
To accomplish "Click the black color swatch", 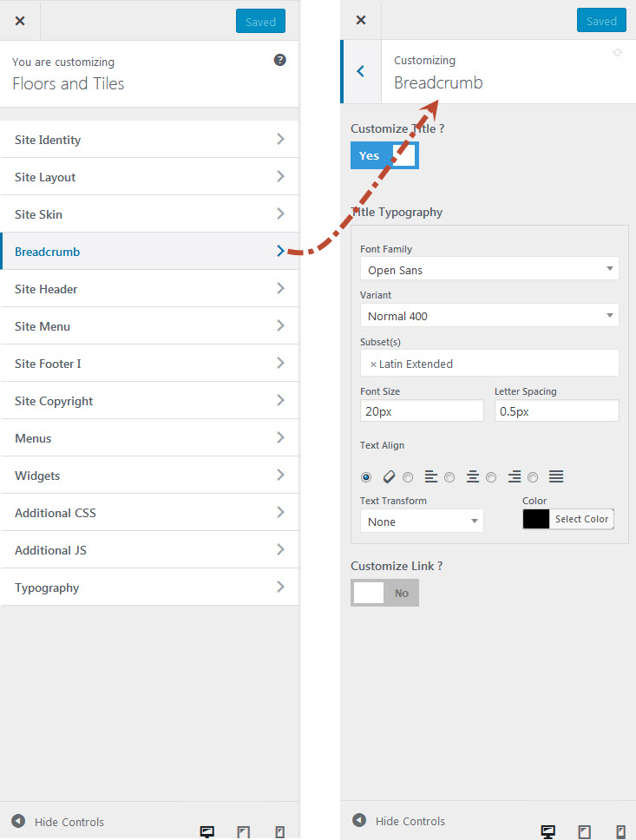I will [536, 519].
